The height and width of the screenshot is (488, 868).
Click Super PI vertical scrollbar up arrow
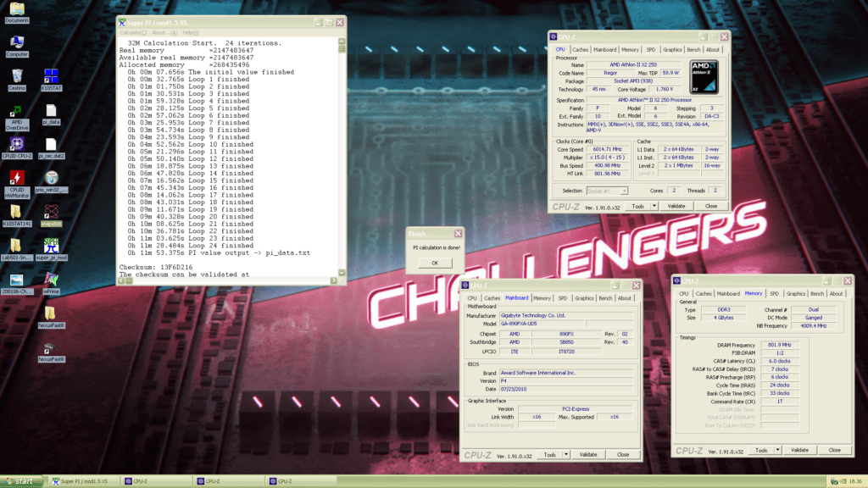click(x=342, y=42)
